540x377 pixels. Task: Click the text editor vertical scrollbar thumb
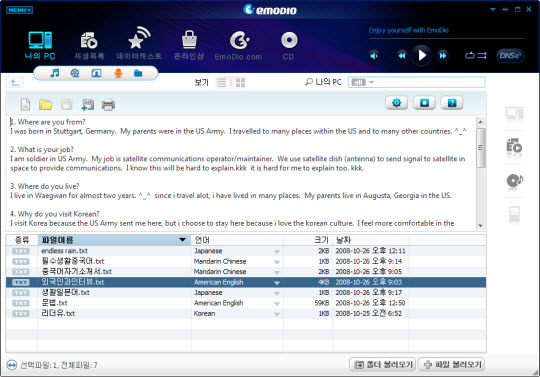[x=480, y=148]
